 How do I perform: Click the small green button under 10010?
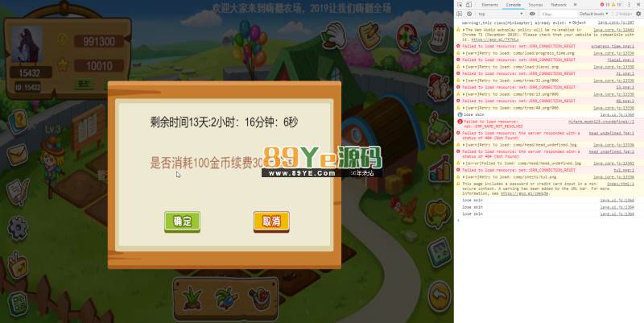84,84
